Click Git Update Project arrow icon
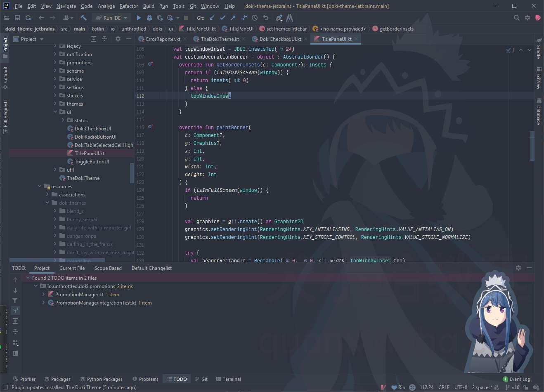This screenshot has width=544, height=392. (x=212, y=18)
